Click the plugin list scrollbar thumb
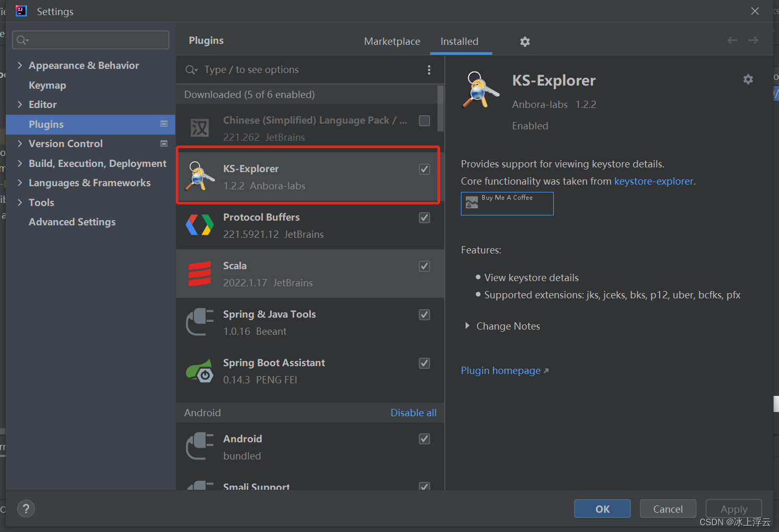The height and width of the screenshot is (532, 779). tap(441, 108)
